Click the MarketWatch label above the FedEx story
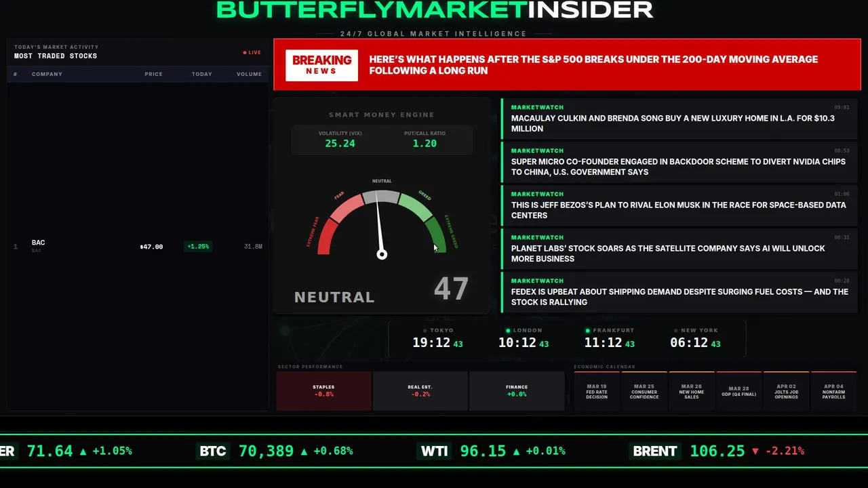The width and height of the screenshot is (868, 488). [x=537, y=281]
